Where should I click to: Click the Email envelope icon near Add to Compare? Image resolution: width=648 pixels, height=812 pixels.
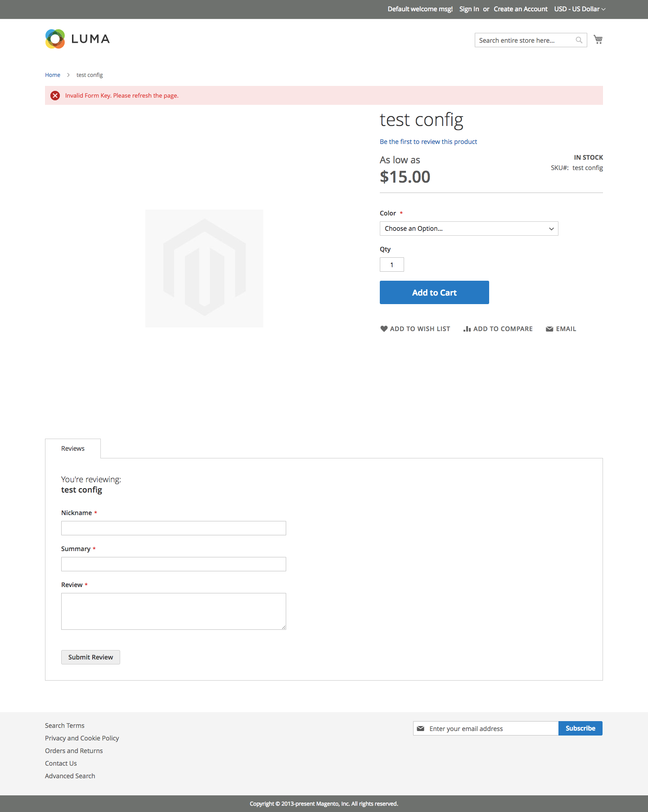pyautogui.click(x=549, y=328)
